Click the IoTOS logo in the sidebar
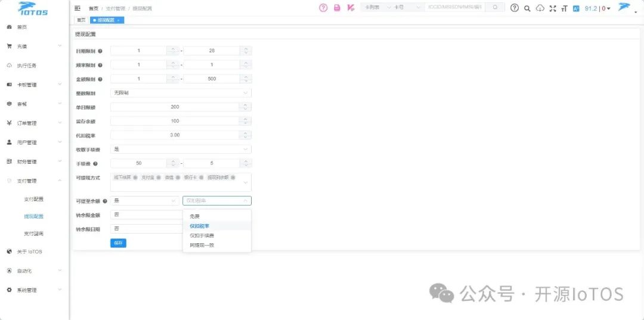 pyautogui.click(x=33, y=8)
